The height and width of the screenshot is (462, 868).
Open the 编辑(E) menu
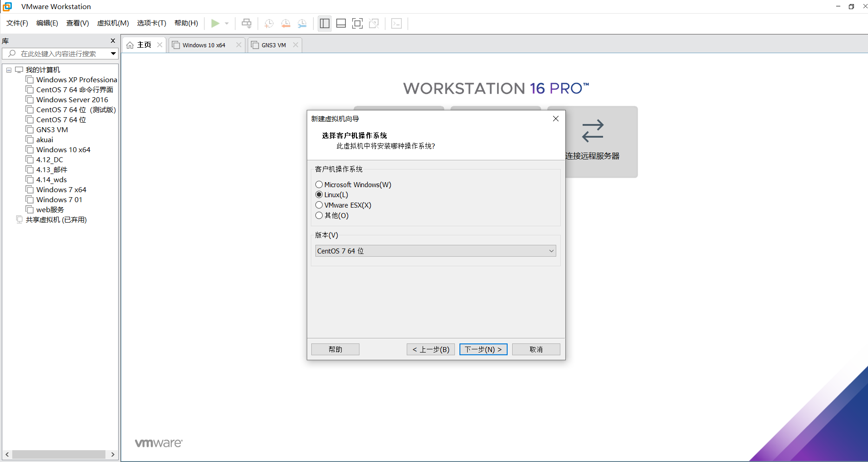[x=47, y=23]
